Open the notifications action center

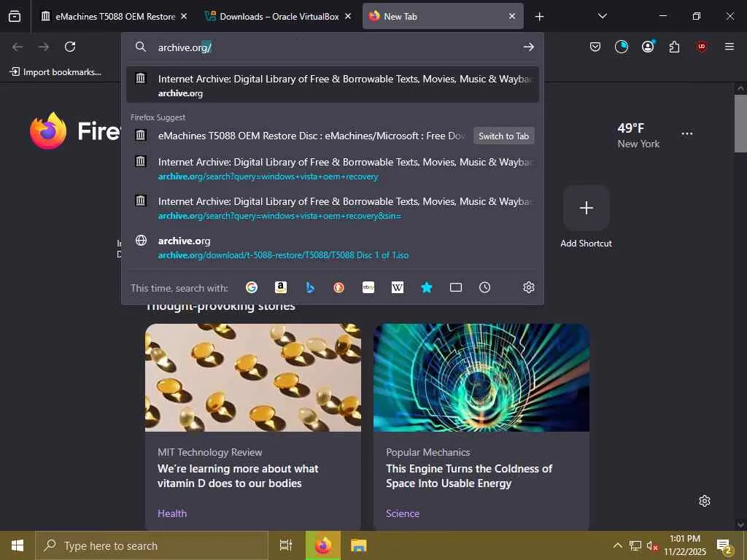pos(724,545)
